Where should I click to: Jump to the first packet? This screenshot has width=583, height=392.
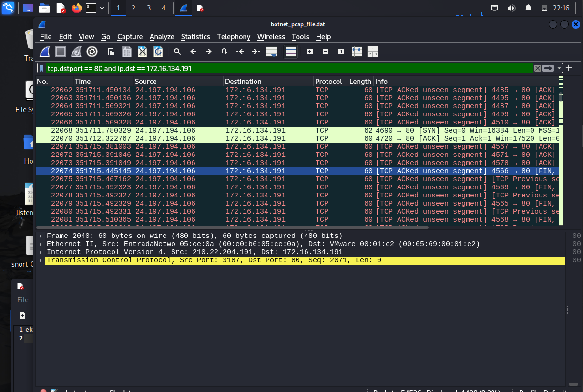(240, 52)
